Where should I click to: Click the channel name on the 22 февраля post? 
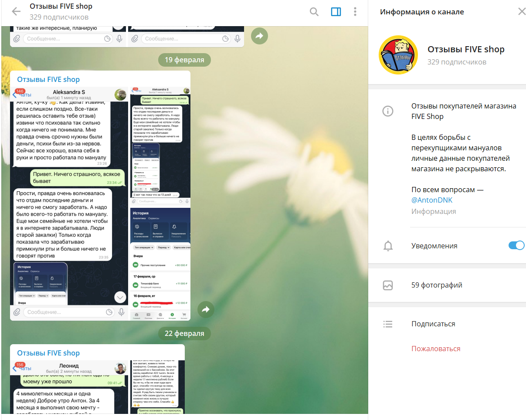[x=48, y=353]
